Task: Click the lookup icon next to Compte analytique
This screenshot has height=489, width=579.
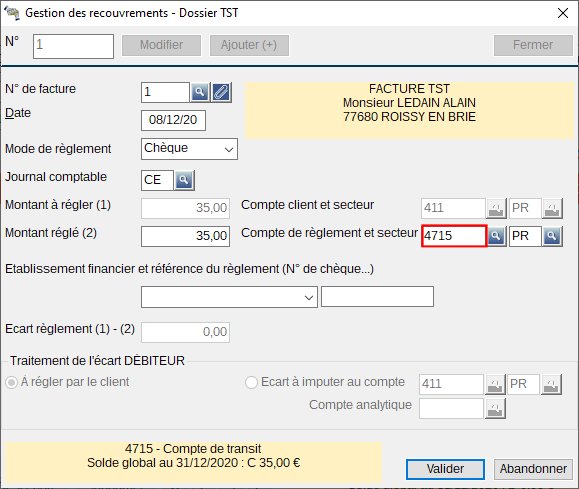Action: (x=495, y=409)
